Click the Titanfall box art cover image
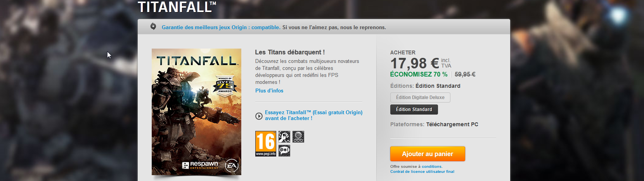The width and height of the screenshot is (644, 181). [x=196, y=112]
